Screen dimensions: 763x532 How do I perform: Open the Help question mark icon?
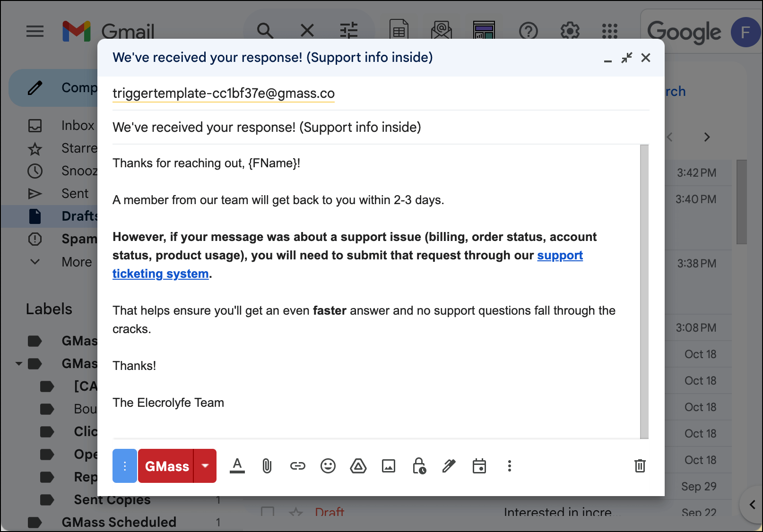[x=529, y=32]
